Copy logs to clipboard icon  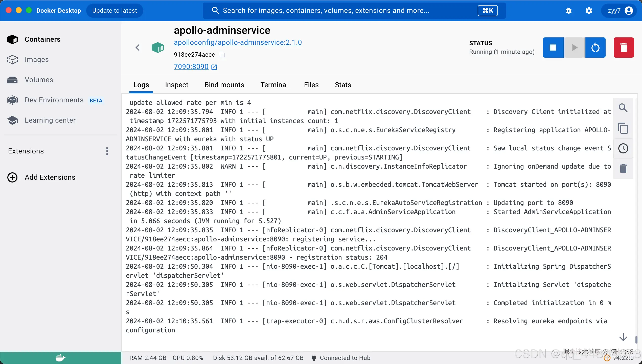[x=623, y=128]
